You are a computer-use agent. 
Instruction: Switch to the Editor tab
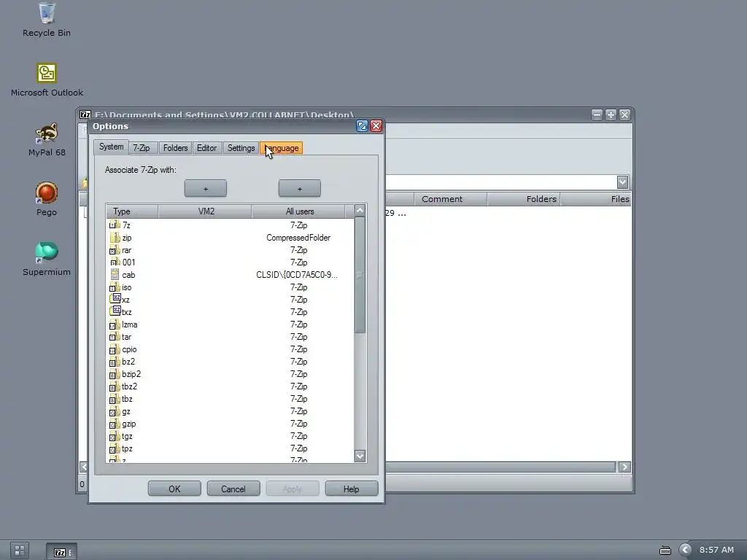point(206,148)
